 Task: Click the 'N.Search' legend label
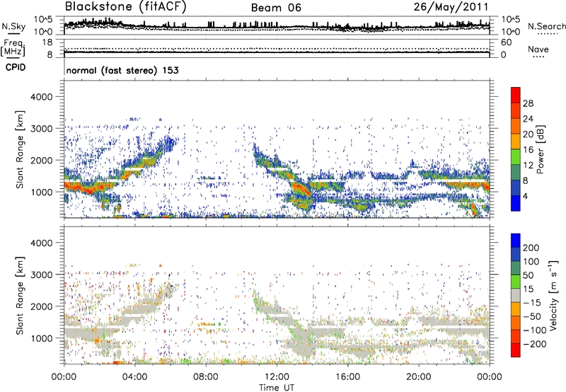pyautogui.click(x=546, y=26)
